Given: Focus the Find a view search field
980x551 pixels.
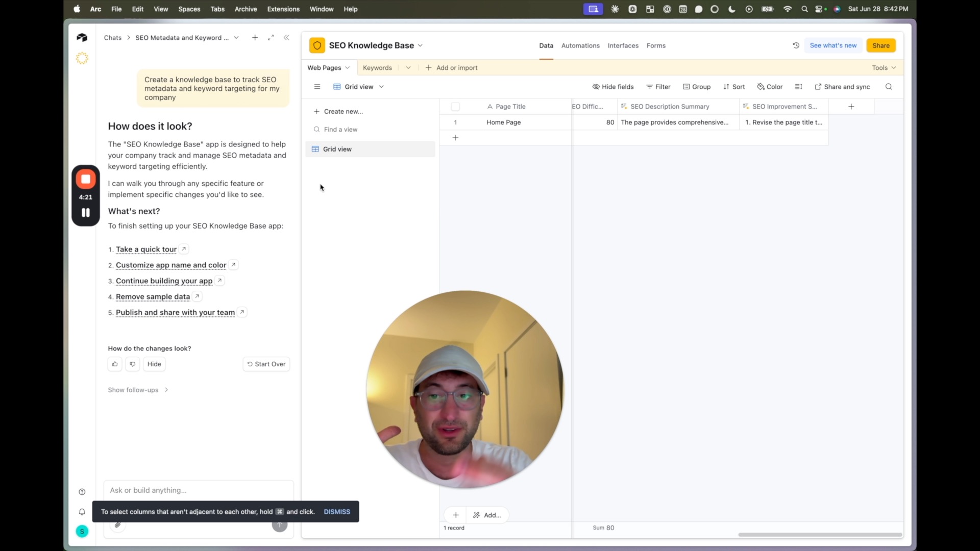Looking at the screenshot, I should (x=370, y=130).
